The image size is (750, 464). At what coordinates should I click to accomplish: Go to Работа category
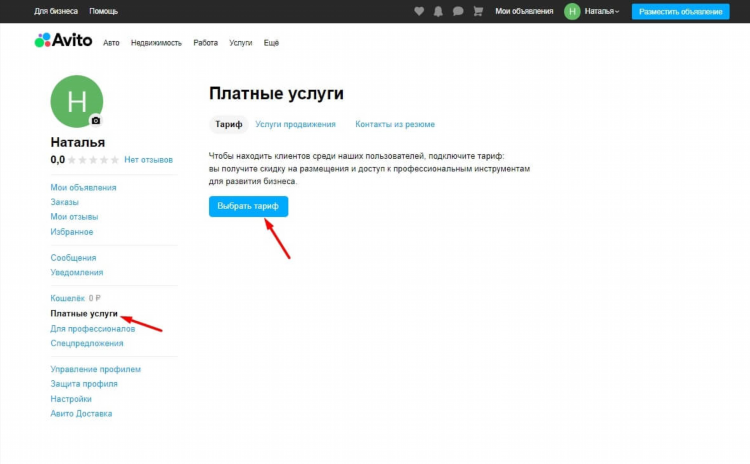click(206, 43)
